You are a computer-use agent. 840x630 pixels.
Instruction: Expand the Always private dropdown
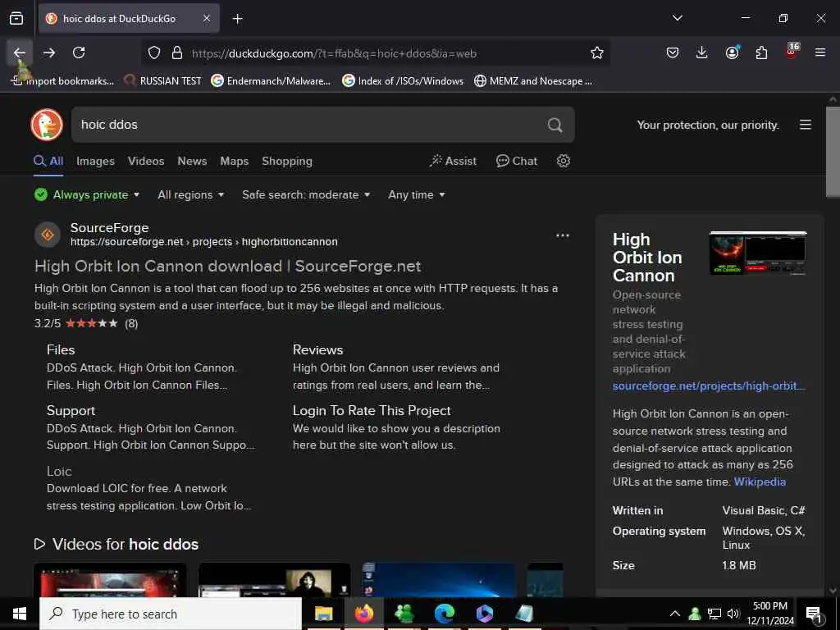[87, 194]
